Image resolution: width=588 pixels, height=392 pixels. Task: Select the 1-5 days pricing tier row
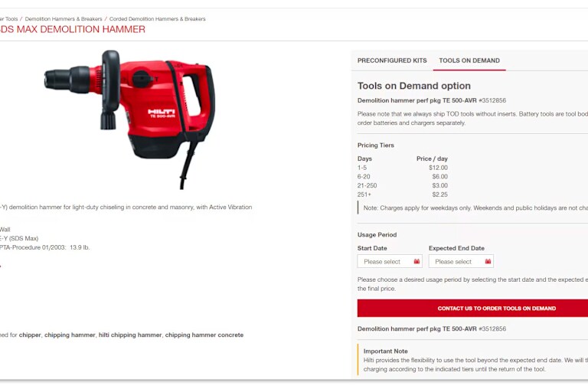click(403, 168)
